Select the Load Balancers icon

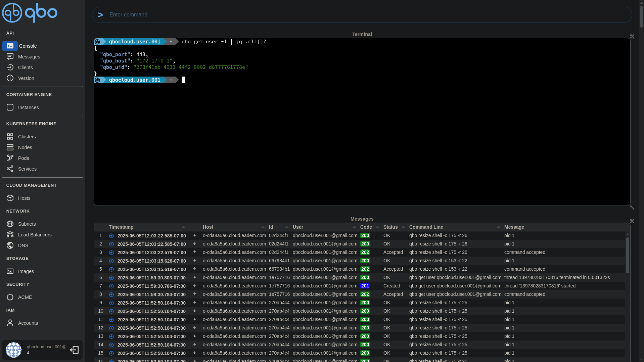[x=10, y=234]
